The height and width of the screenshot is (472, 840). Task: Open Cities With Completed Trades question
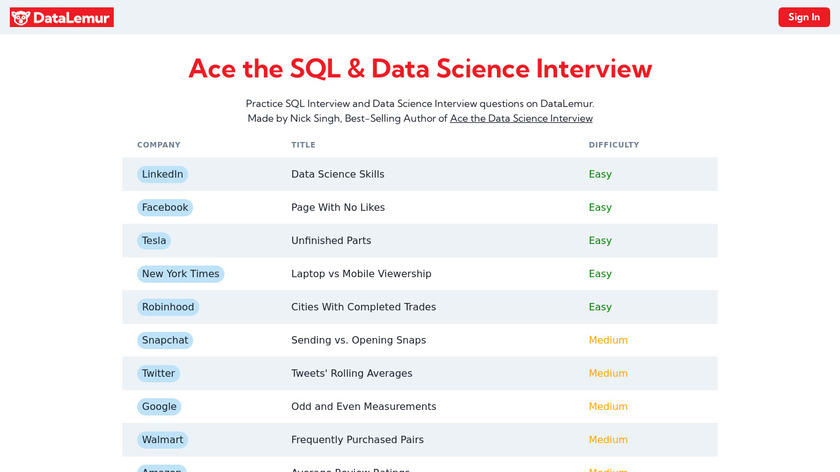(x=363, y=307)
